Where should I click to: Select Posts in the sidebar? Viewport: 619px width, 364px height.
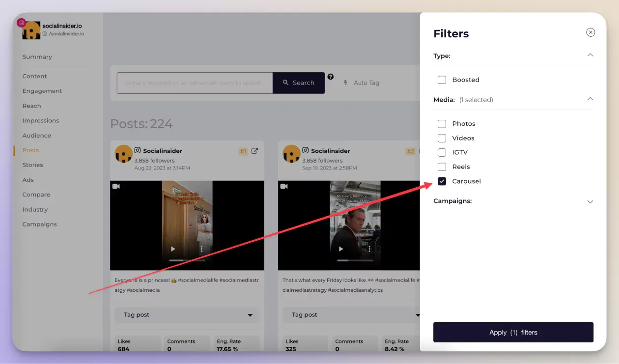coord(30,150)
